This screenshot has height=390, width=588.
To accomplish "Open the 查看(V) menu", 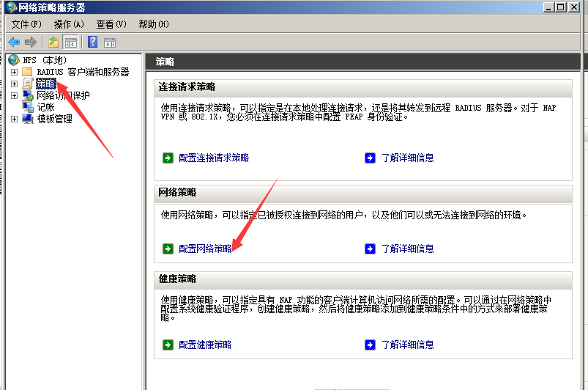I will 111,24.
